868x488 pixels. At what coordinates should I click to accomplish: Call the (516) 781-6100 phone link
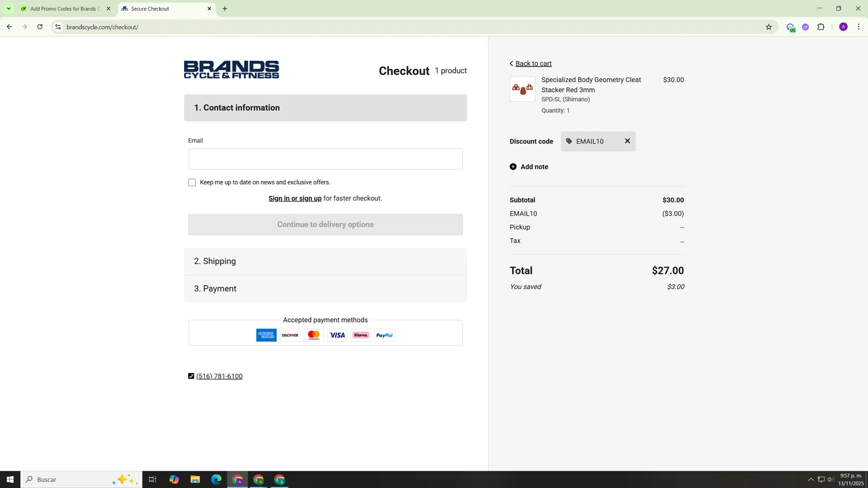coord(219,376)
